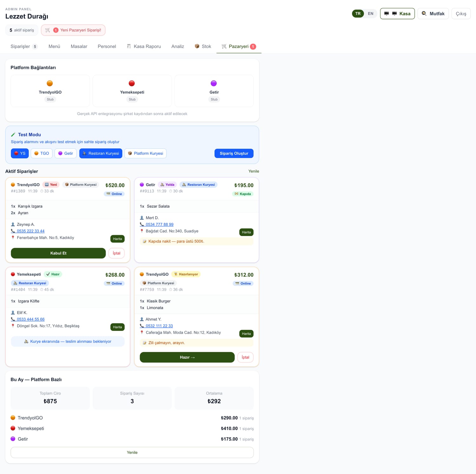Click Restoran Kuryesi badge on order #1404
Image resolution: width=476 pixels, height=474 pixels.
[30, 283]
